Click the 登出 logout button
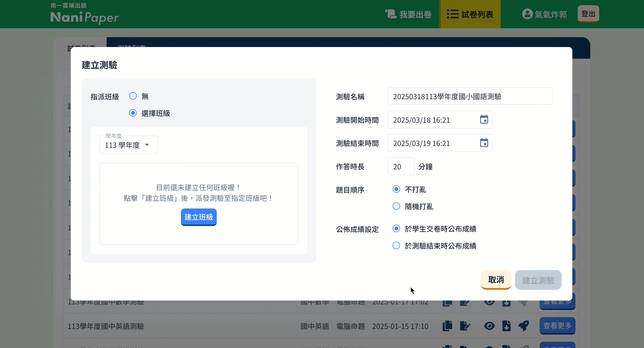 588,14
